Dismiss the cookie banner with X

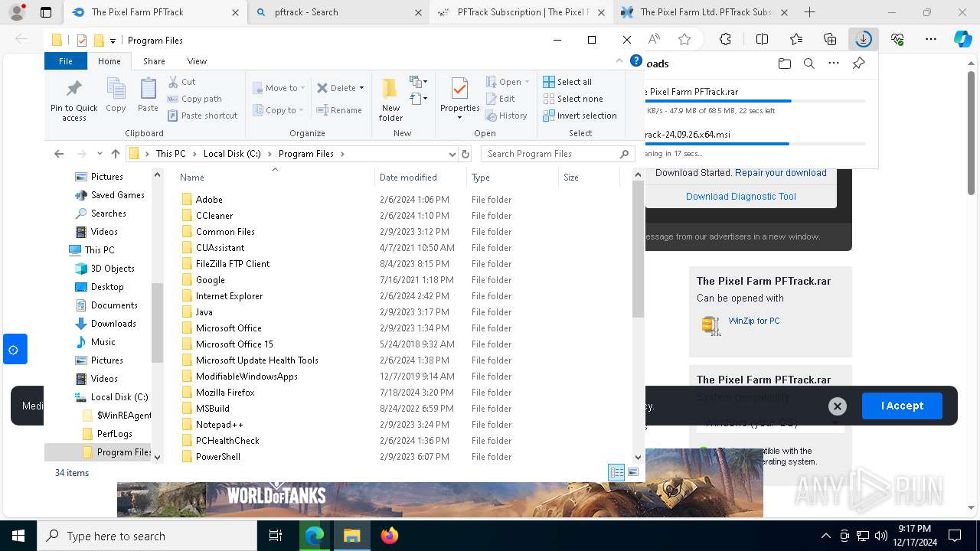pyautogui.click(x=837, y=406)
